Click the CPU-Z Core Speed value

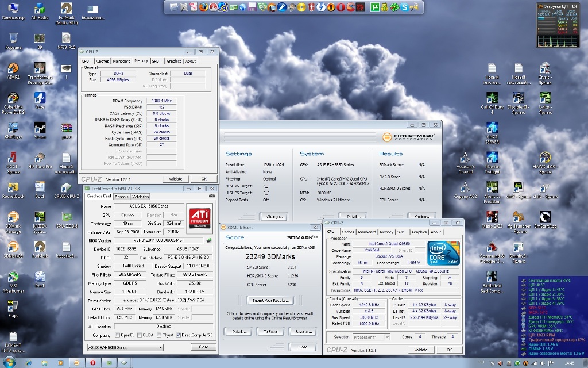click(x=369, y=305)
